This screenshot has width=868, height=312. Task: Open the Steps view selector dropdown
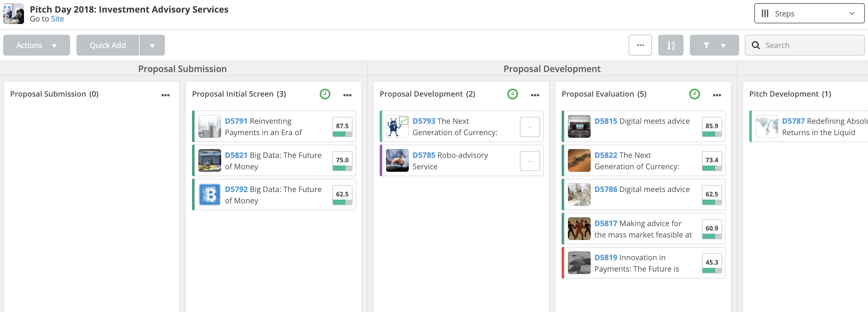coord(809,14)
